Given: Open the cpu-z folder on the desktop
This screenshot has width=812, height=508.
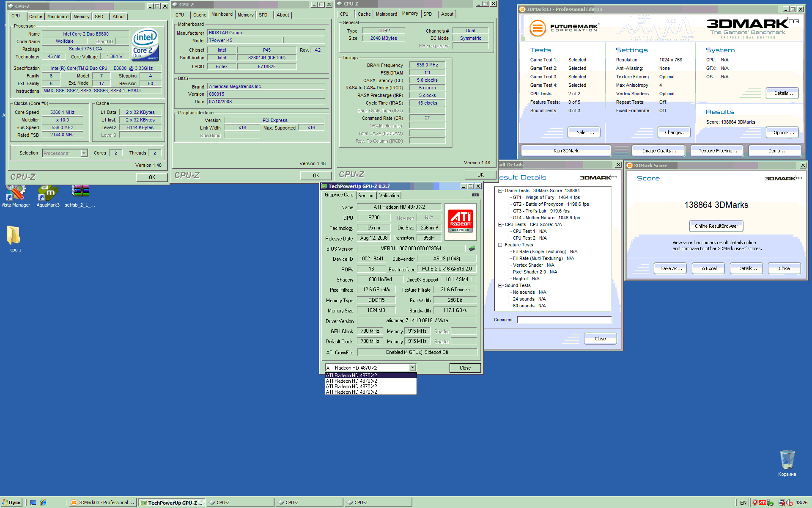Looking at the screenshot, I should coord(15,238).
